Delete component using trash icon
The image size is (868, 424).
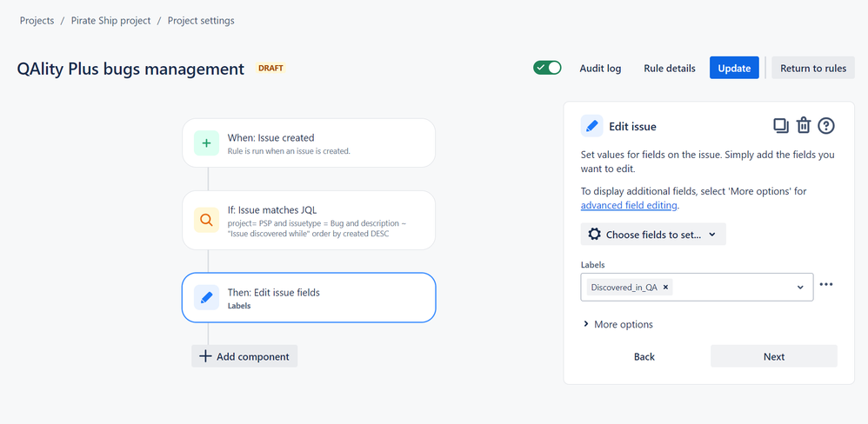coord(804,126)
